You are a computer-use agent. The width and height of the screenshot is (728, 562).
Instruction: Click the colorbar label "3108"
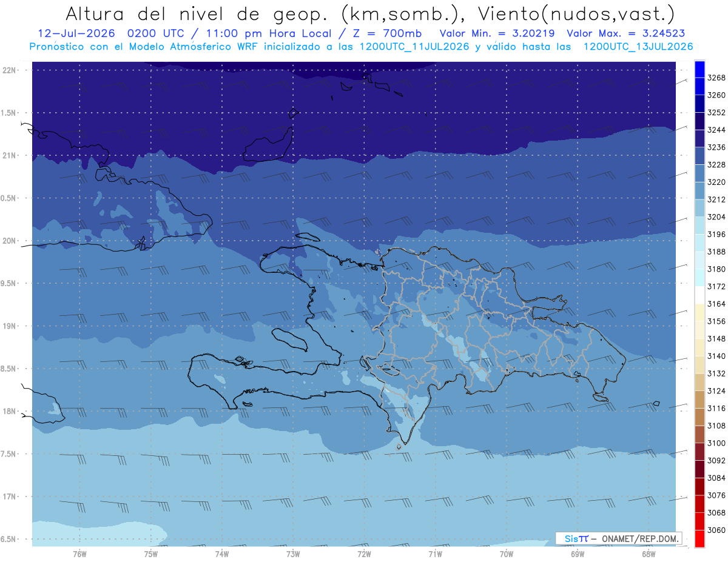pyautogui.click(x=717, y=426)
